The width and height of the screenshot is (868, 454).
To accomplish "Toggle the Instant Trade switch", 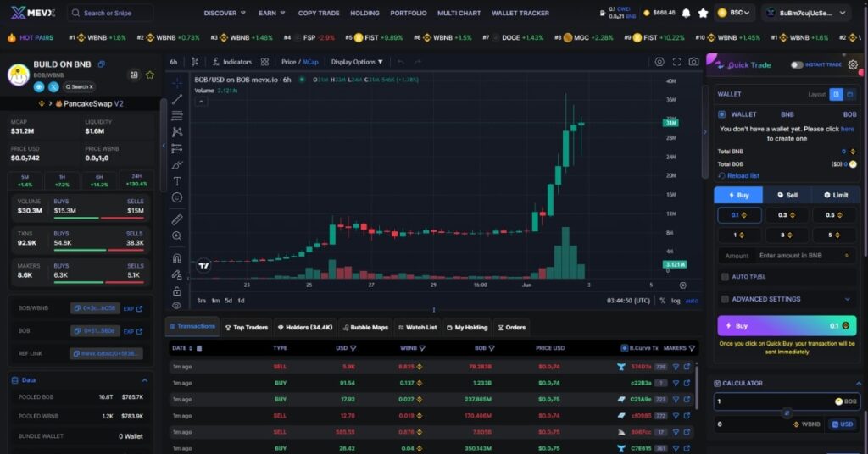I will (797, 64).
